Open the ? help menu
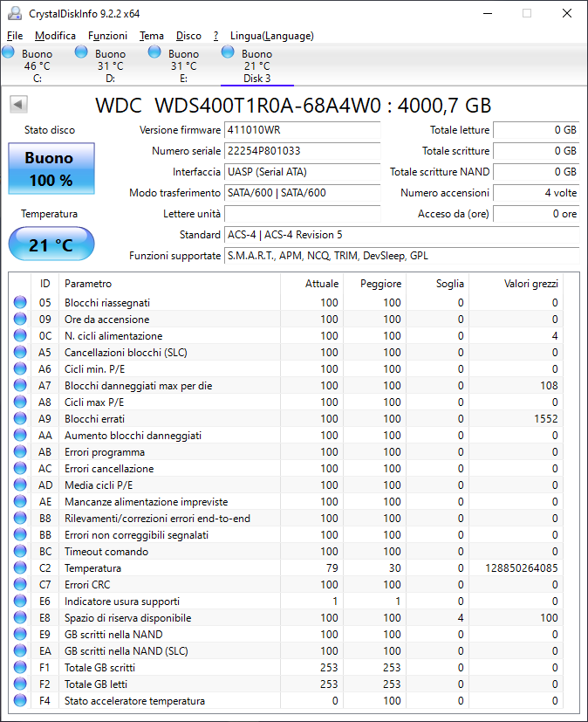This screenshot has height=722, width=588. [x=215, y=36]
